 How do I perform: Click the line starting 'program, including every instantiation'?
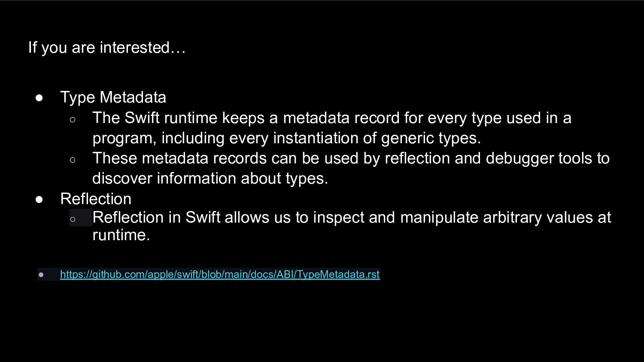point(287,138)
